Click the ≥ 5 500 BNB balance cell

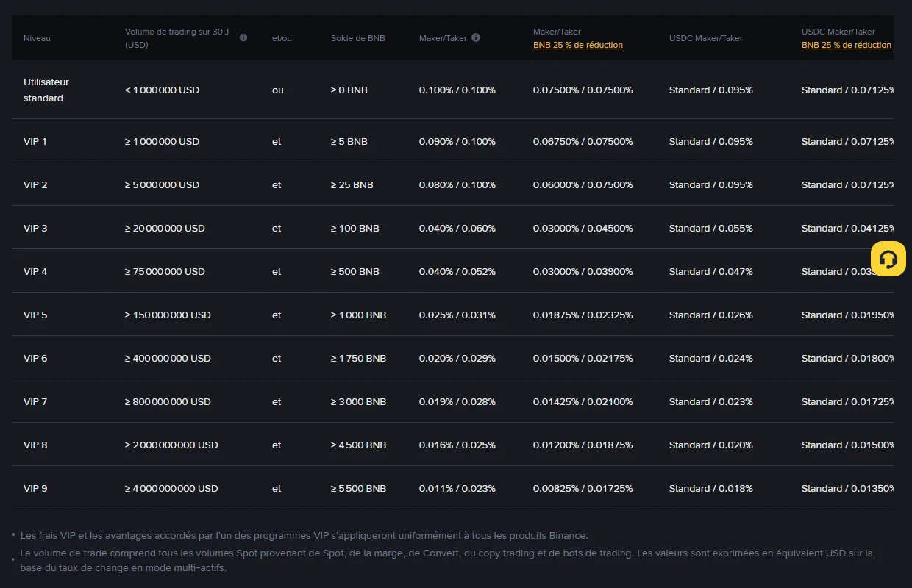point(358,488)
